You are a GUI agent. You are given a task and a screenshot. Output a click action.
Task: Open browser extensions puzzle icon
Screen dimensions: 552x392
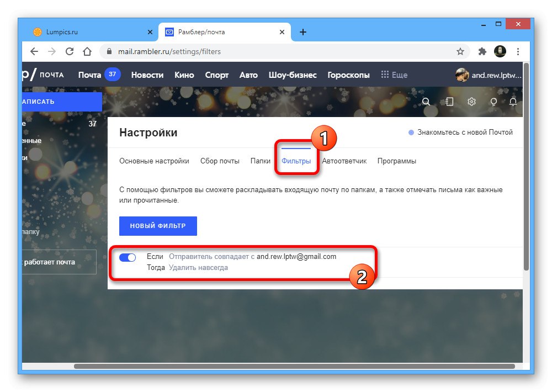click(482, 52)
